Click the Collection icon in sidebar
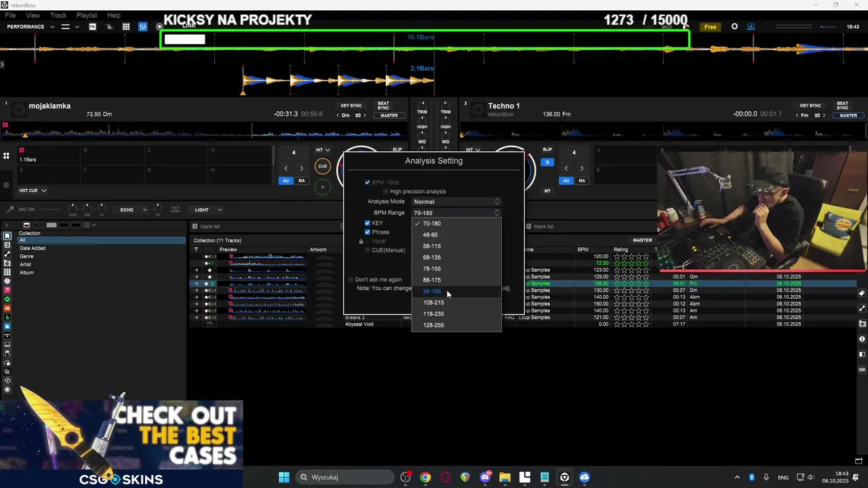Image resolution: width=868 pixels, height=488 pixels. click(7, 236)
